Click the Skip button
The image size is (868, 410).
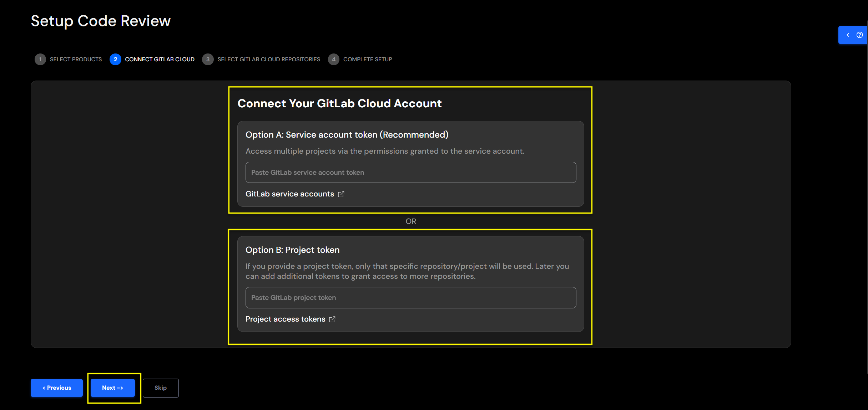click(x=161, y=388)
